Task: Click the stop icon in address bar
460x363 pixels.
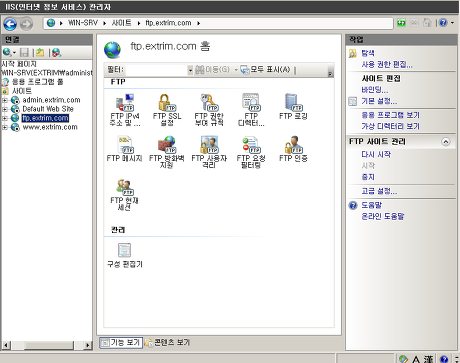Action: click(x=414, y=23)
